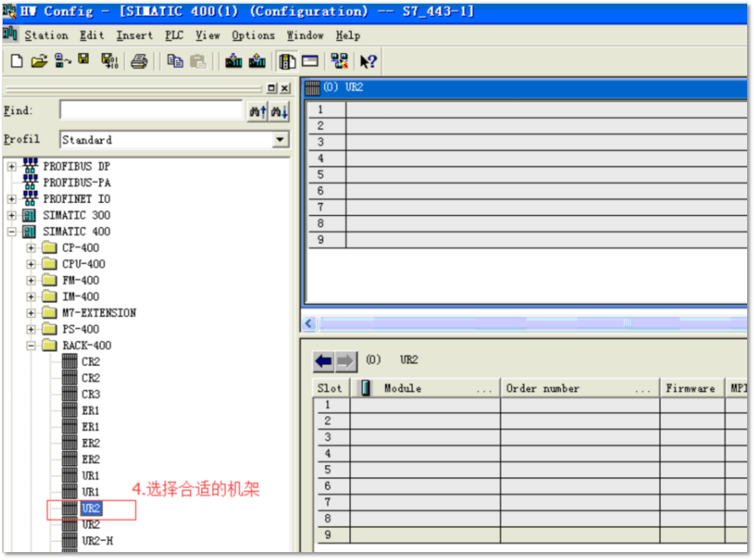This screenshot has height=560, width=755.
Task: Select the CPU-400 folder
Action: [x=84, y=265]
